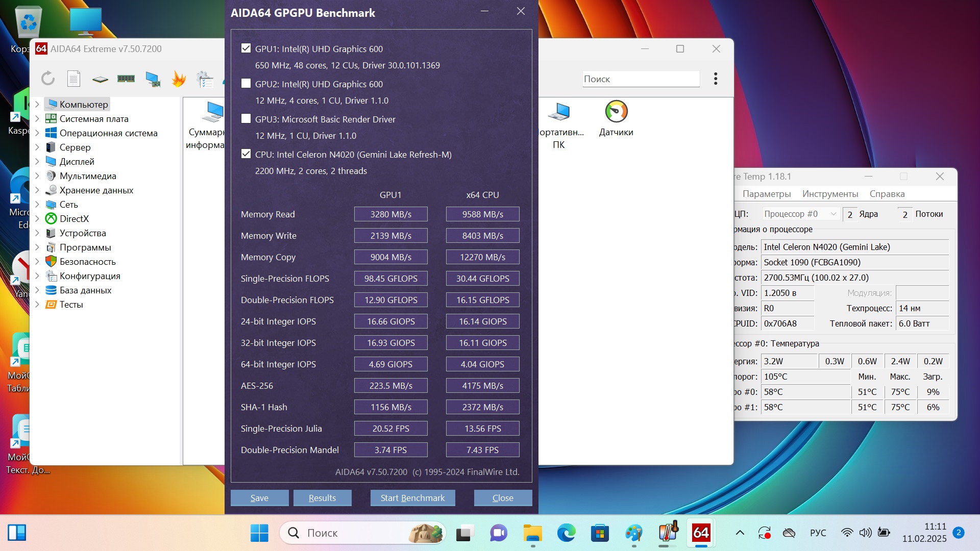Open the portable PC icon
This screenshot has width=980, height=551.
560,125
